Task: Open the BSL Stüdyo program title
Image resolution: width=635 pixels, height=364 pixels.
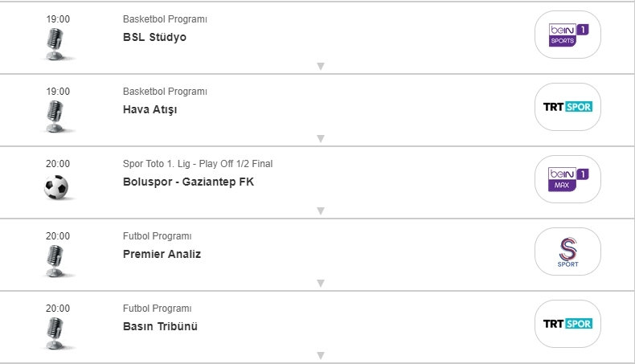Action: (x=154, y=37)
